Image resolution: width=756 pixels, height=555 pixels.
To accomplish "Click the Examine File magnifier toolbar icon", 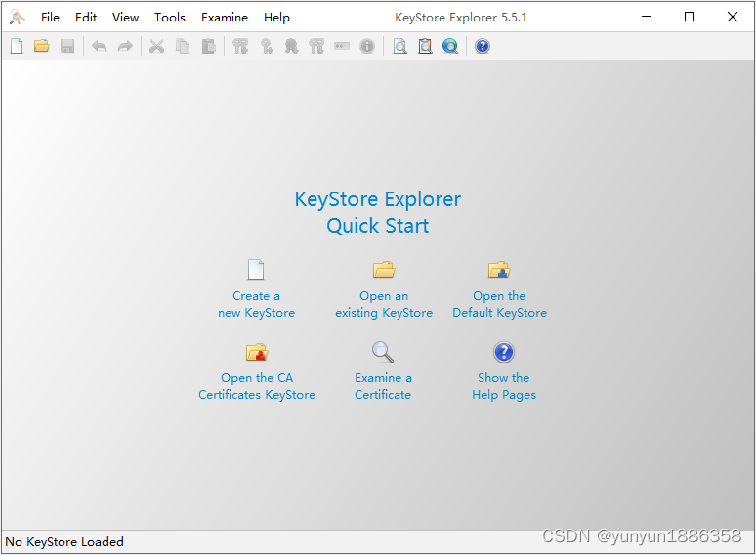I will point(399,46).
